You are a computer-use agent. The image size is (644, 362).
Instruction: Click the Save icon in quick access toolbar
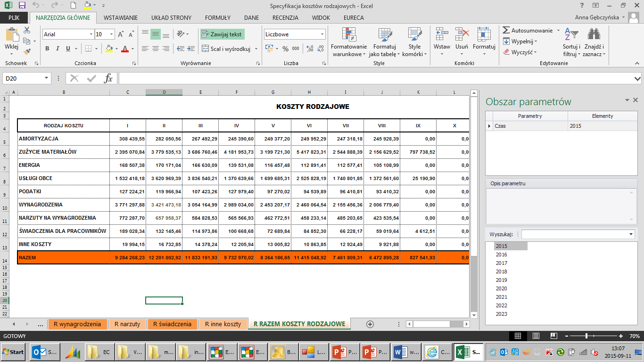click(22, 6)
